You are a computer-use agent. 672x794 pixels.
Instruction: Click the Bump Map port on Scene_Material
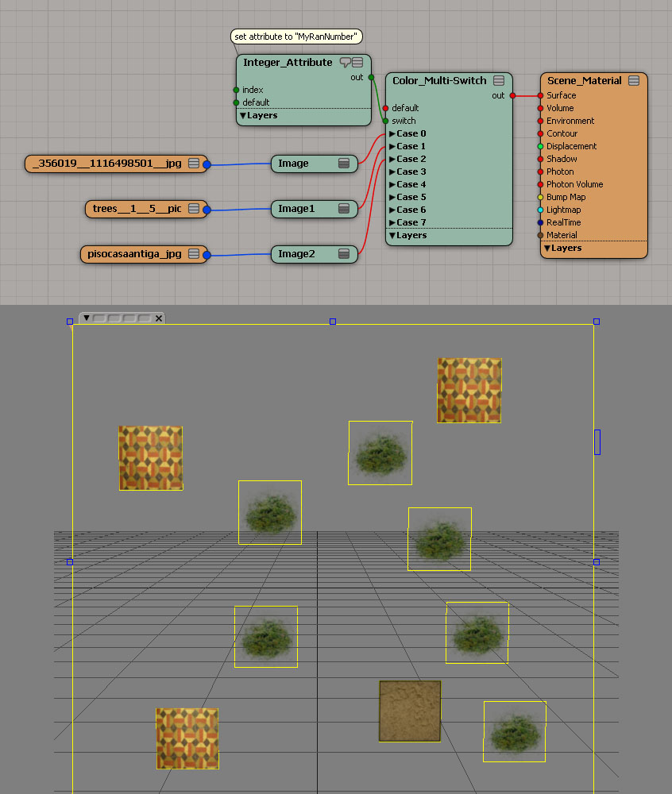point(540,197)
